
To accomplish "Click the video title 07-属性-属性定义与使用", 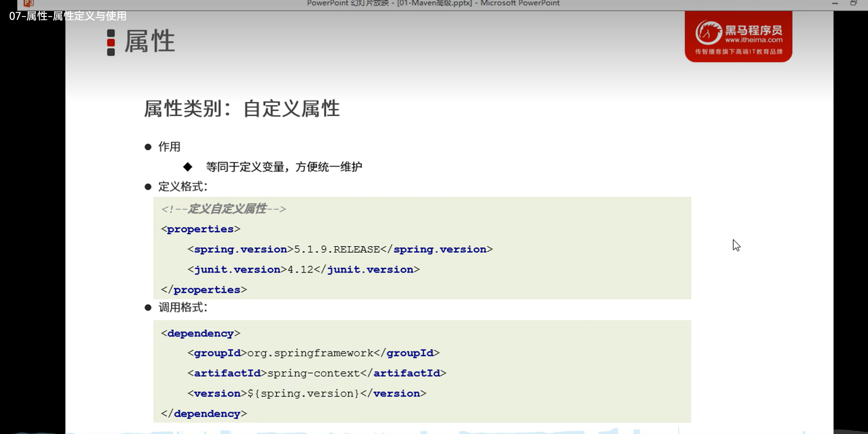I will pyautogui.click(x=68, y=16).
